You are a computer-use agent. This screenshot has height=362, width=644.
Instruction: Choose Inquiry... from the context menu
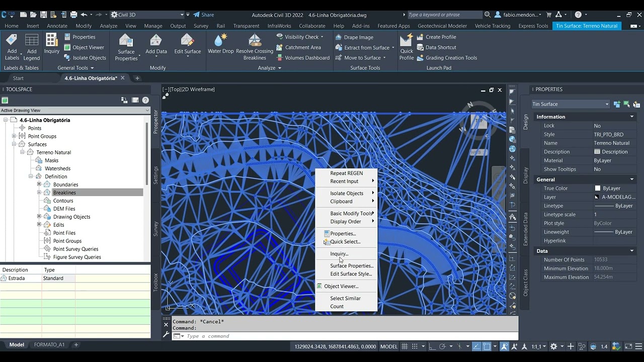tap(339, 254)
